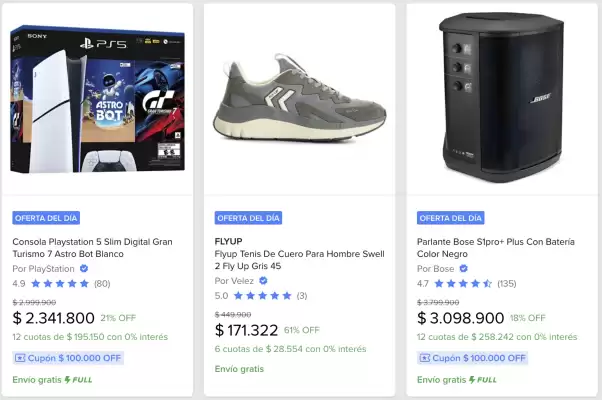Viewport: 602px width, 400px height.
Task: Click the star rating of the PlayStation 5
Action: 59,283
